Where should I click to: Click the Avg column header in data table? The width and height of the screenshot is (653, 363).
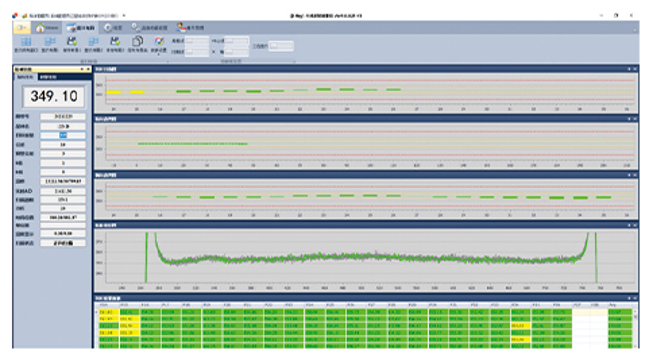(620, 305)
